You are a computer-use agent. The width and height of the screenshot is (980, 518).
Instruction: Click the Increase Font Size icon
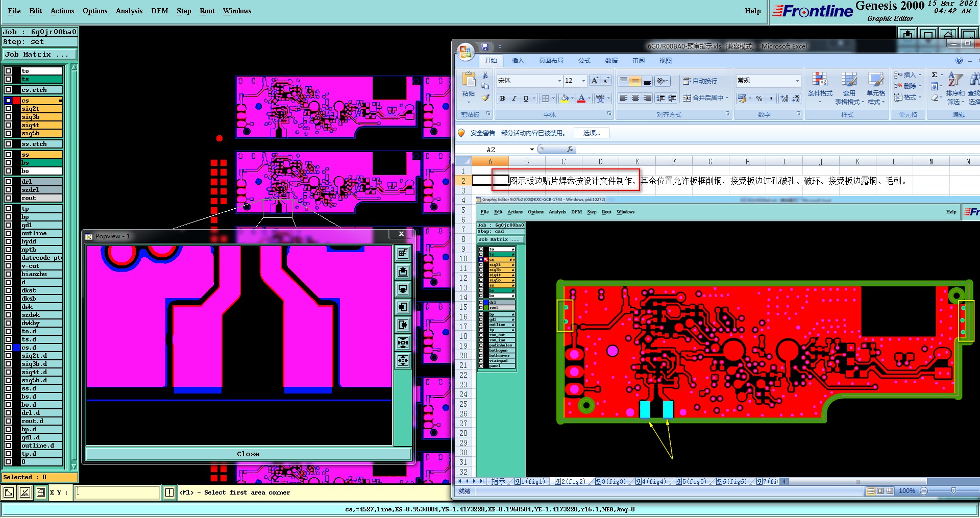(x=595, y=81)
